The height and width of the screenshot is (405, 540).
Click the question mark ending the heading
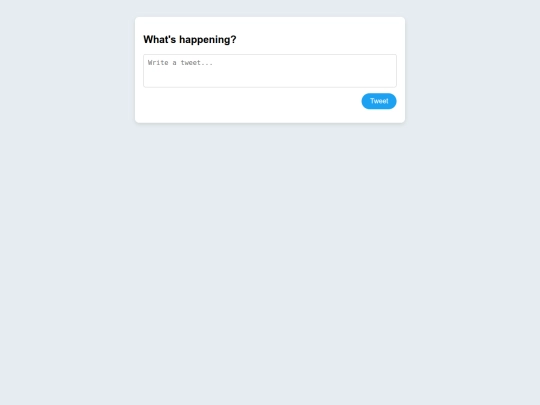click(234, 39)
